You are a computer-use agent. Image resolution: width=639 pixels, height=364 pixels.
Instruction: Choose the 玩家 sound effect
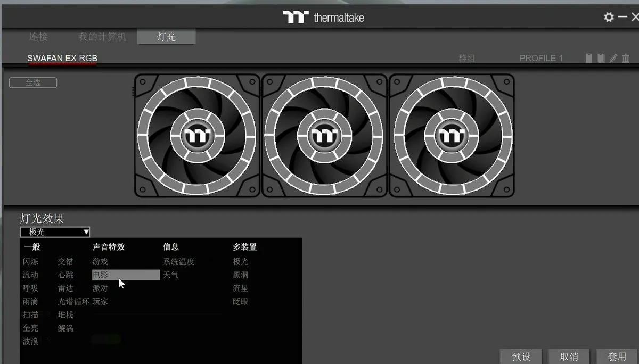point(100,302)
